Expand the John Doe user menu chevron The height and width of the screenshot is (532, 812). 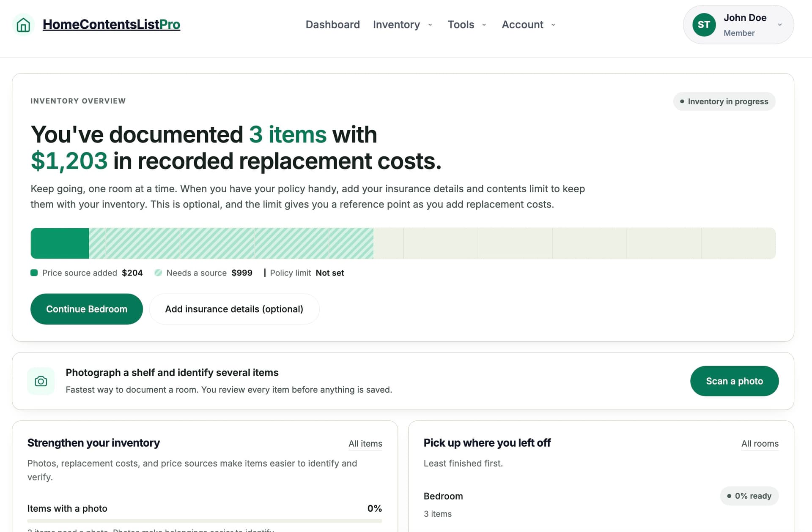pyautogui.click(x=780, y=25)
